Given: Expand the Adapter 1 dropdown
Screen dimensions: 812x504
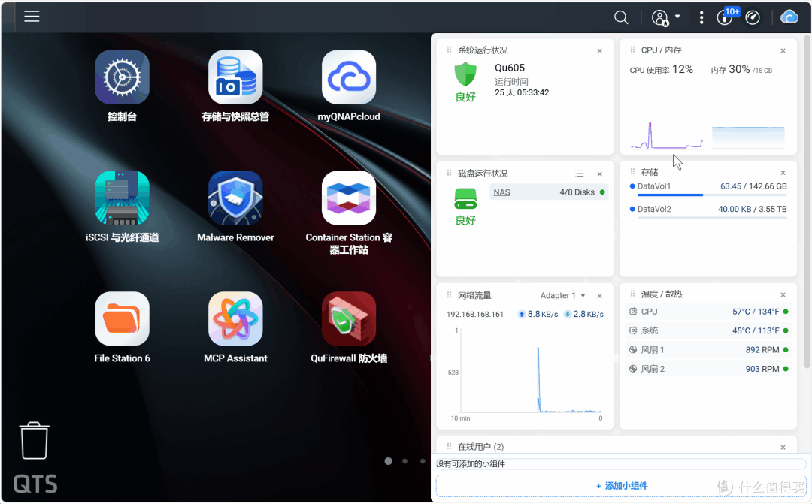Looking at the screenshot, I should 562,295.
